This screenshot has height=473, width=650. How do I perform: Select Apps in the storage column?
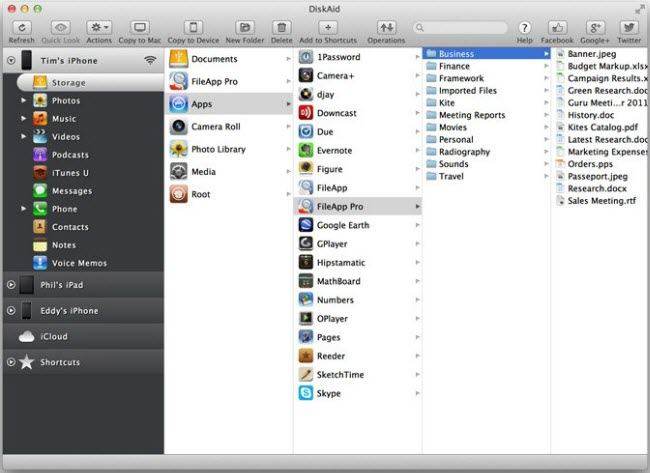tap(229, 104)
